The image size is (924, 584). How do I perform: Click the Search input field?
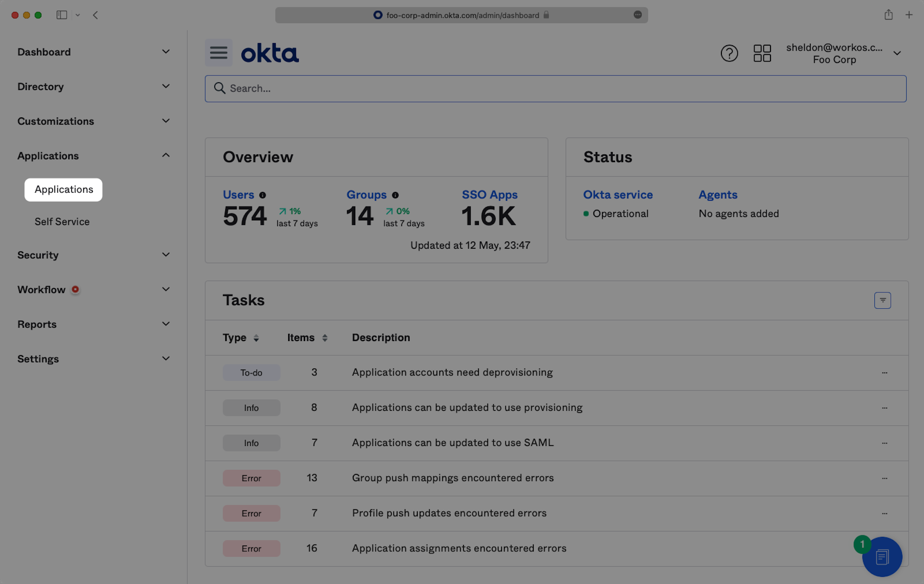[555, 89]
